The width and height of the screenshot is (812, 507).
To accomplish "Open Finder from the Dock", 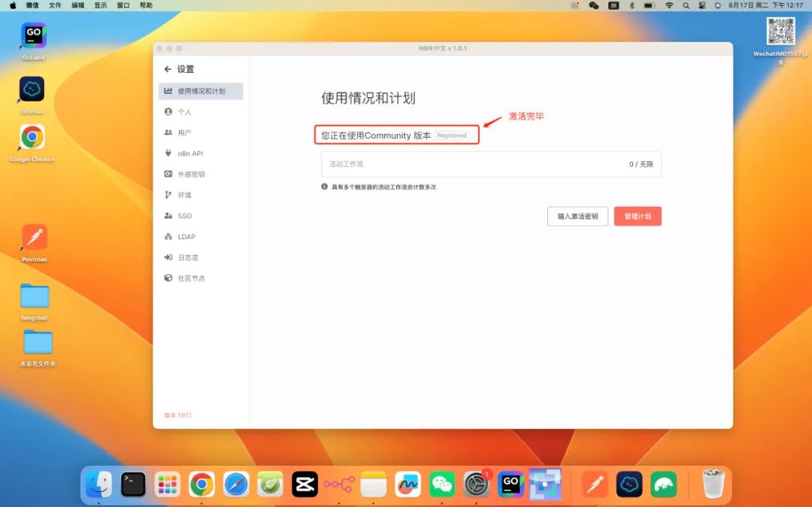I will [x=99, y=484].
